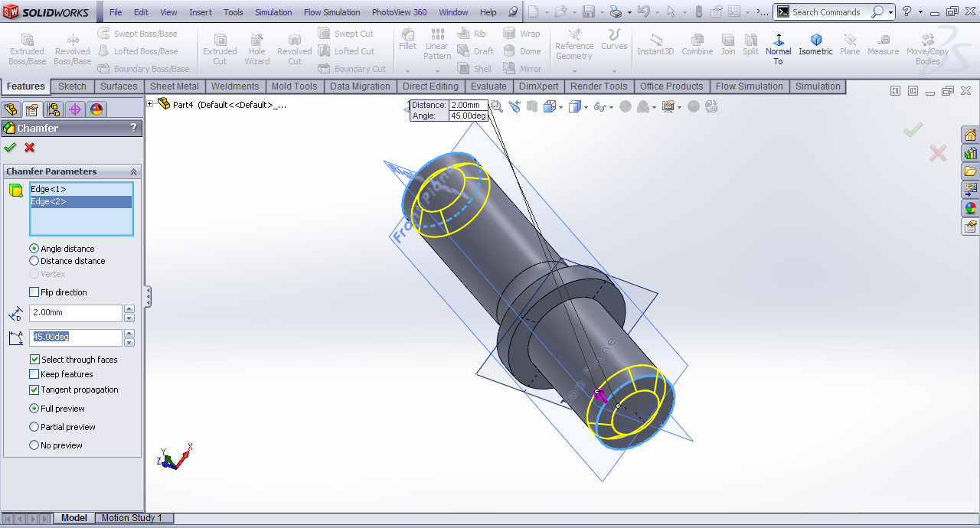
Task: Open the DimXpertManager tab icon
Action: [74, 109]
